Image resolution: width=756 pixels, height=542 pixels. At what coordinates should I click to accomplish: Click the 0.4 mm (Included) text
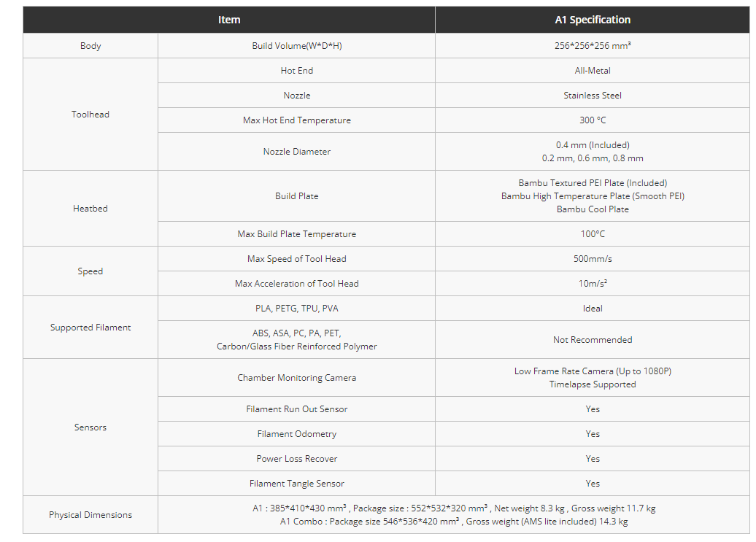point(592,145)
